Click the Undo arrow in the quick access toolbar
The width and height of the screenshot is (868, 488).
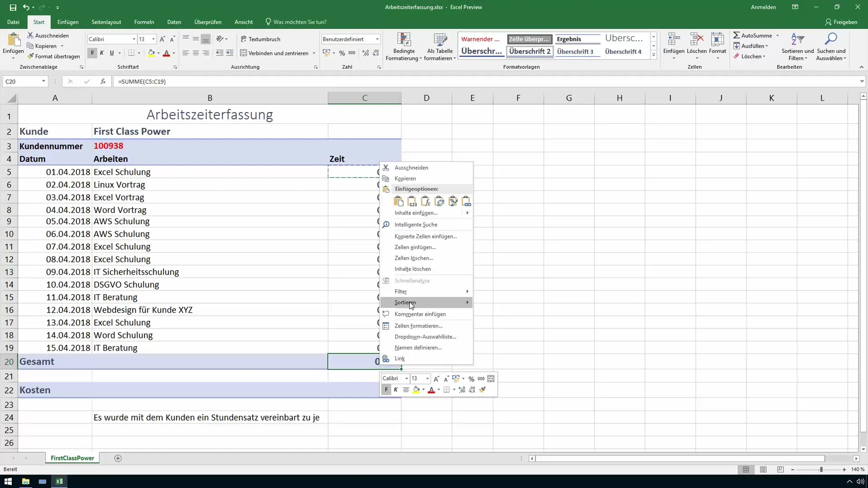pos(26,7)
